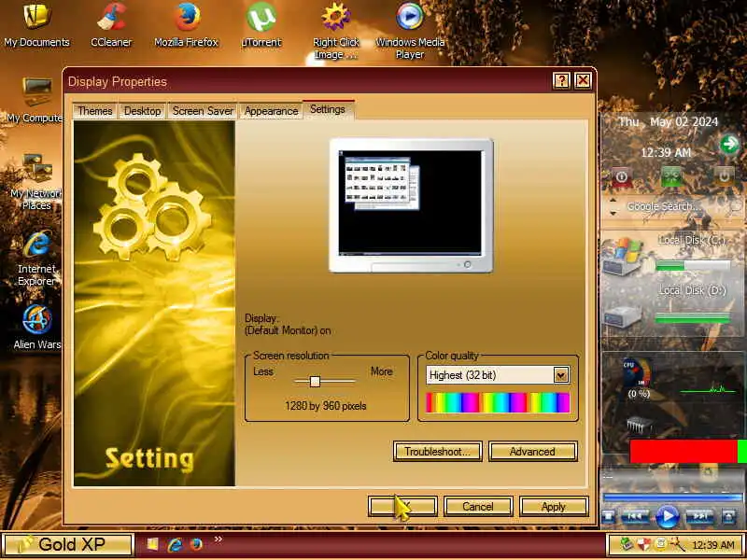The image size is (747, 560).
Task: Open Local Disk (D:) drive icon in widget
Action: [623, 316]
